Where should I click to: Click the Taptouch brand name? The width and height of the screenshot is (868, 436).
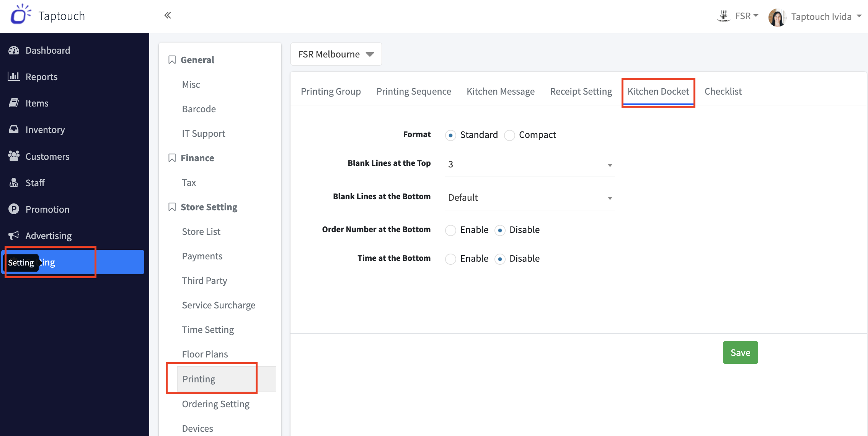click(x=61, y=16)
